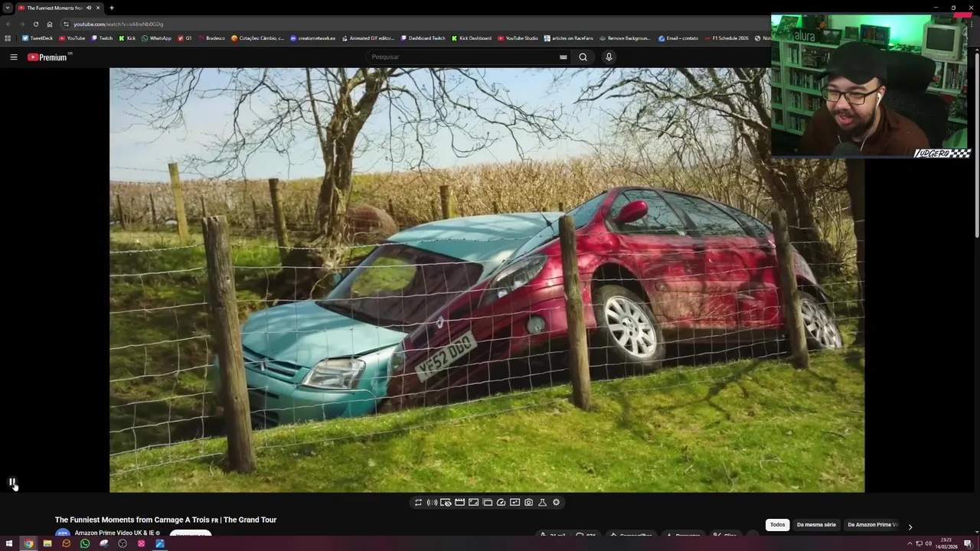Open the taskbar notification center icon
This screenshot has height=551, width=980.
[968, 543]
